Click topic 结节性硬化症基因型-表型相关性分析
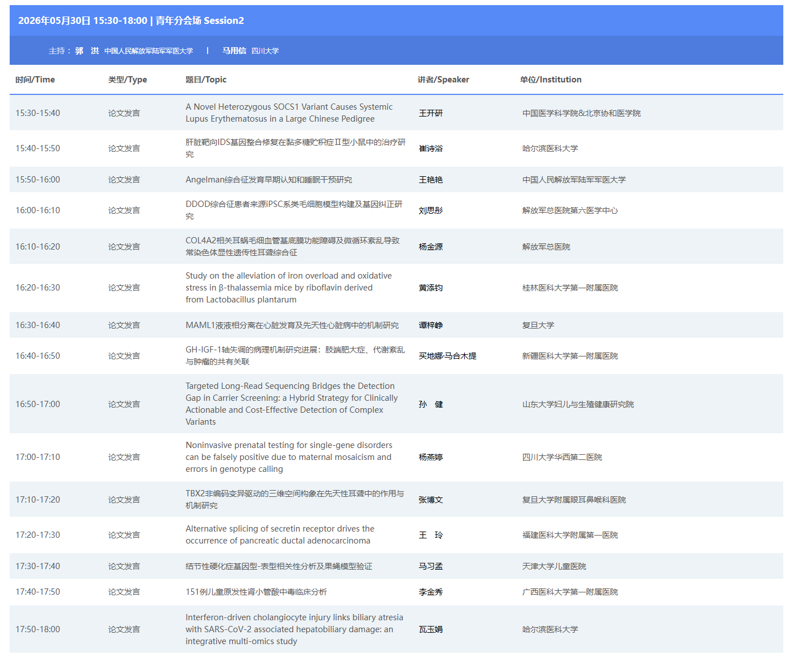Viewport: 785px width, 672px height. (x=279, y=566)
